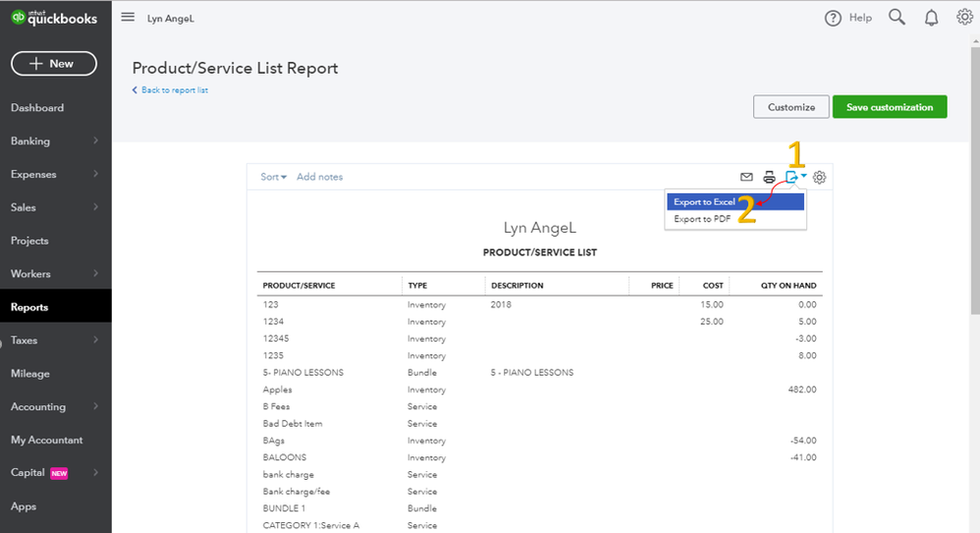Click the 482.00 quantity value
Screen dimensions: 980x533
coord(802,390)
